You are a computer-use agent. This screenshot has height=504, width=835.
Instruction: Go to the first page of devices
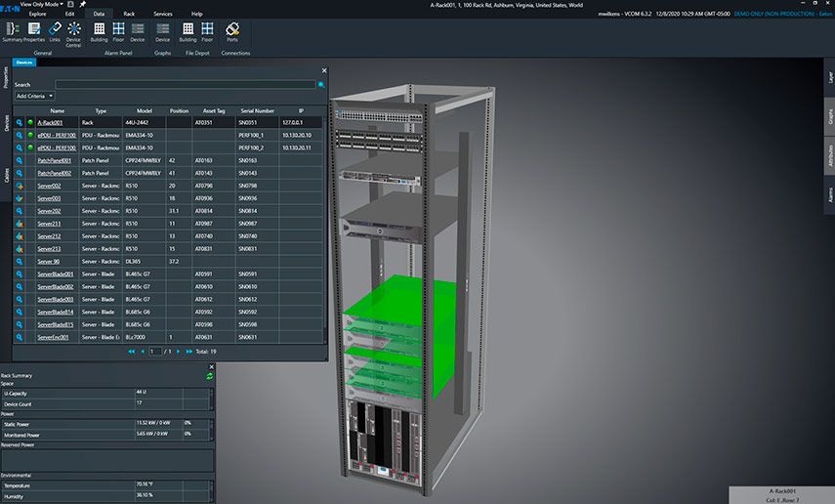point(131,352)
